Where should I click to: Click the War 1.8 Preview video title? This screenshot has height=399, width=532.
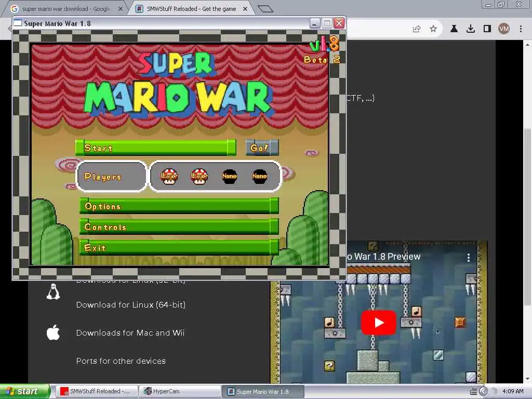pyautogui.click(x=384, y=257)
